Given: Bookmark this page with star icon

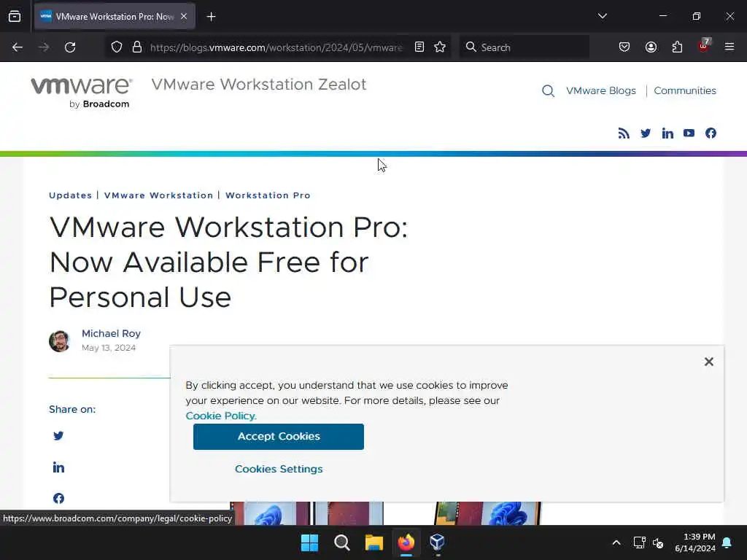Looking at the screenshot, I should click(x=440, y=47).
